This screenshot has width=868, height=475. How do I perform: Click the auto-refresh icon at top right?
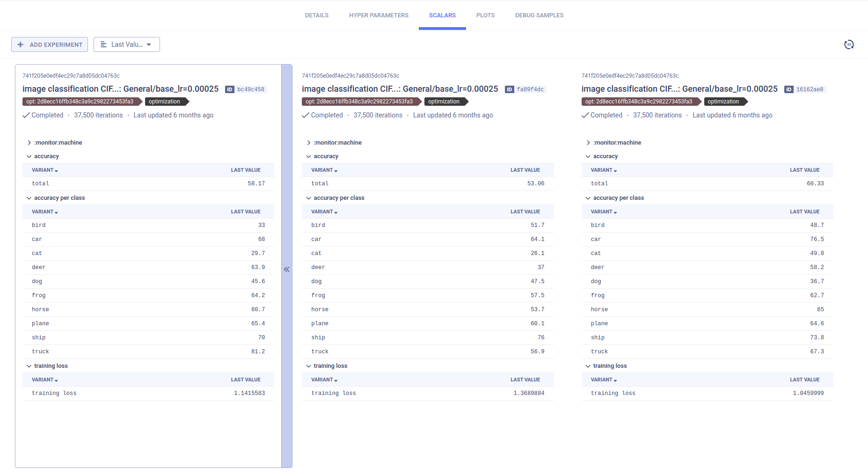pyautogui.click(x=849, y=44)
